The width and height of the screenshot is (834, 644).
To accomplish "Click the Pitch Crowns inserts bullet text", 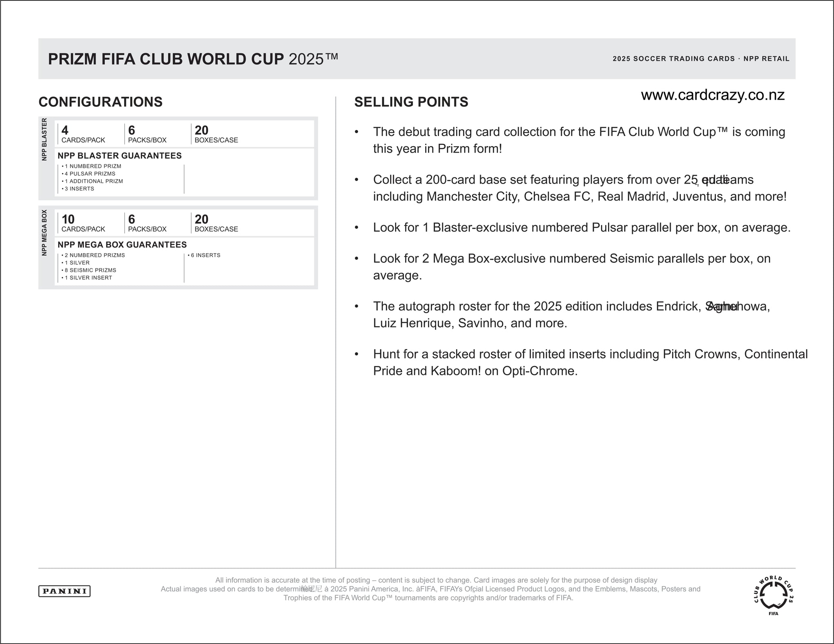I will 590,362.
